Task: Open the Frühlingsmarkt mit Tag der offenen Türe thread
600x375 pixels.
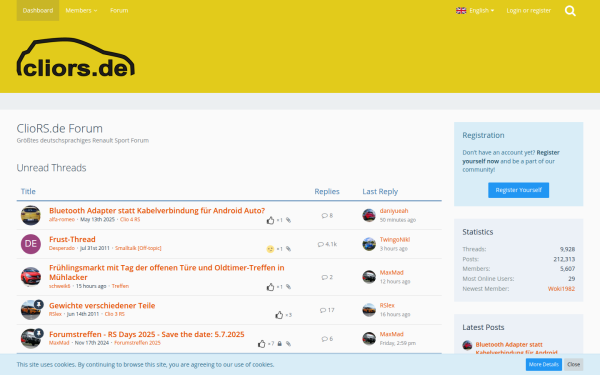Action: pos(166,272)
